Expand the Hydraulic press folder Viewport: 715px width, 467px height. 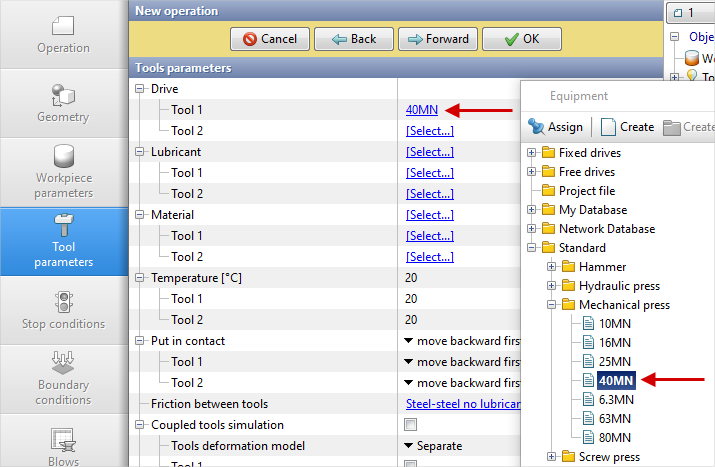pyautogui.click(x=551, y=286)
